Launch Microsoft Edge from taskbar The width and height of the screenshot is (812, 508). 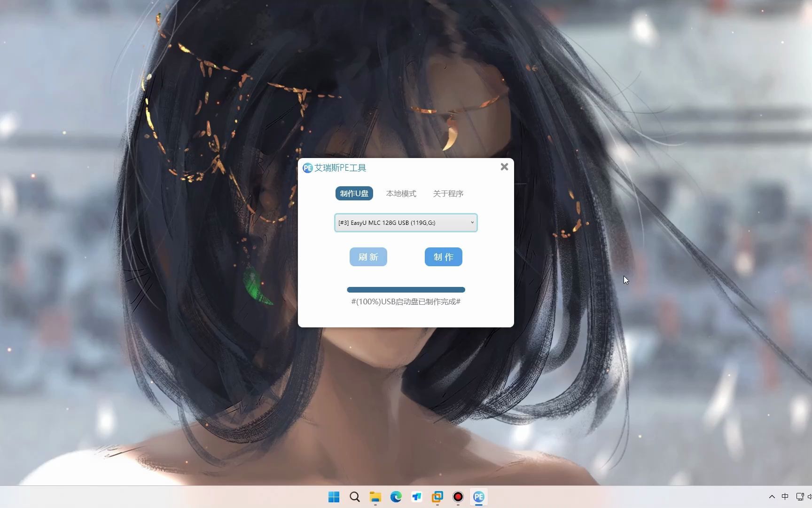click(x=396, y=497)
